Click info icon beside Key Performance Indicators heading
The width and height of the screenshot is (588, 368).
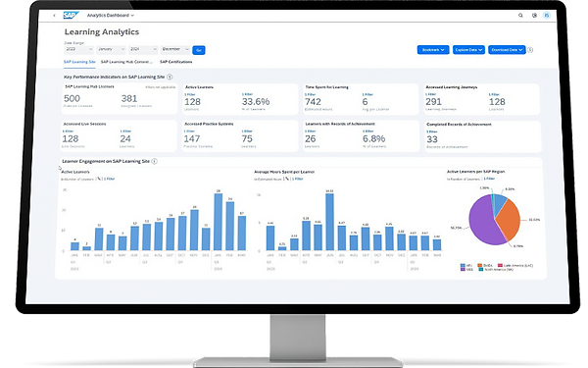coord(170,77)
